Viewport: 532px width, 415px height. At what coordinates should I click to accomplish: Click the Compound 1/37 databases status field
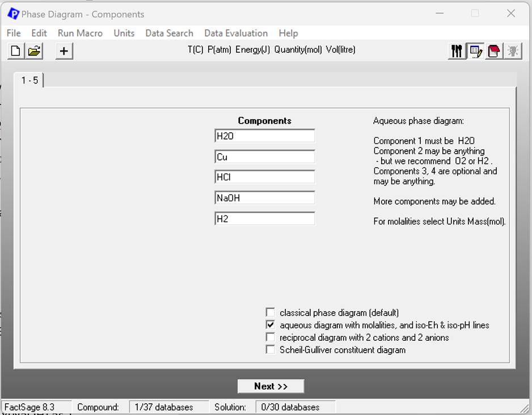164,407
